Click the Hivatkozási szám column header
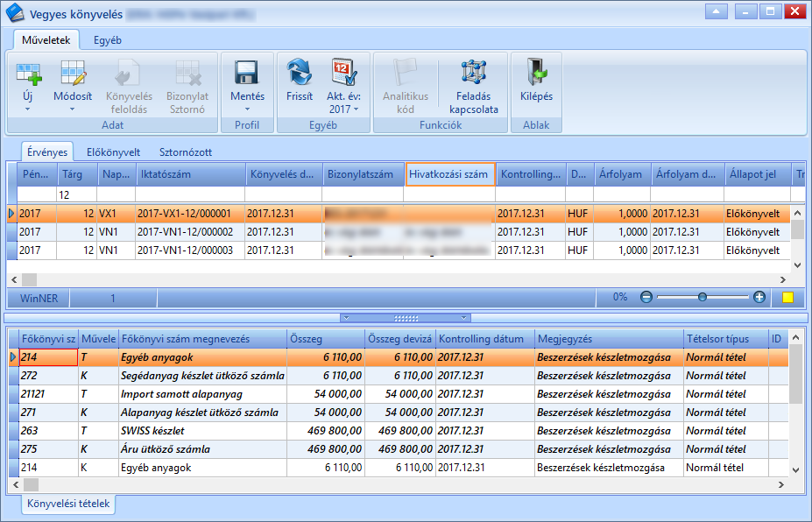The width and height of the screenshot is (812, 522). tap(450, 174)
